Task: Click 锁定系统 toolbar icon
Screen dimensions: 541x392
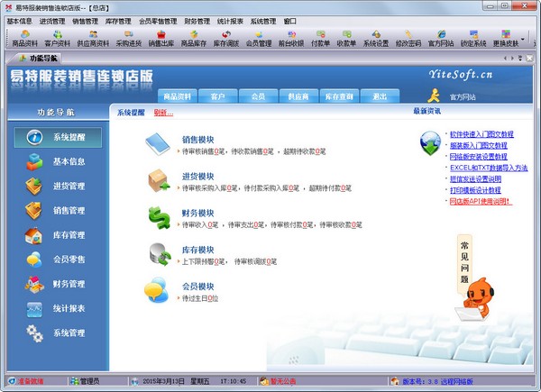Action: pos(473,38)
